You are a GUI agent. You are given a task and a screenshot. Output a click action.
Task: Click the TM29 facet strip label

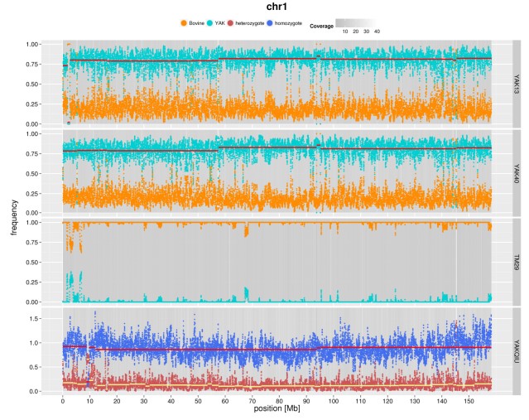pyautogui.click(x=517, y=262)
